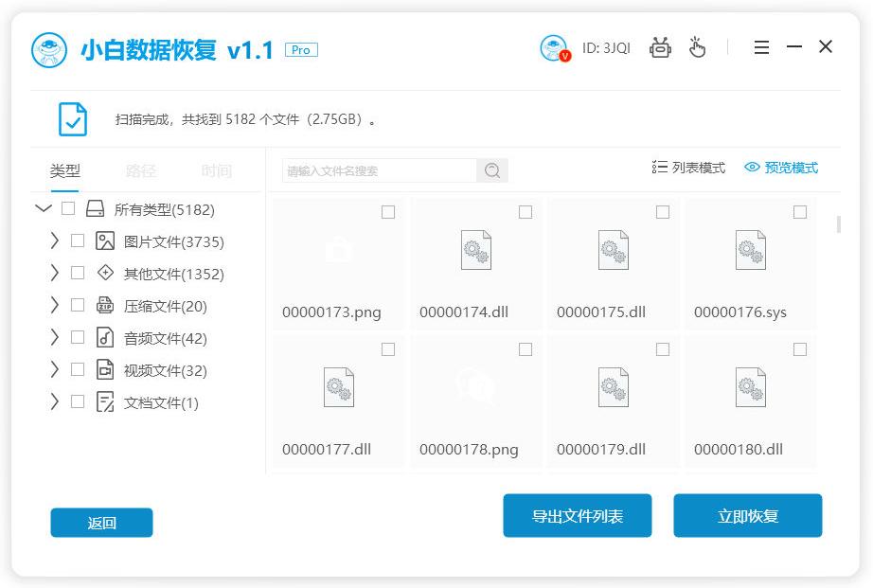Click the filename search input field
This screenshot has width=873, height=588.
(x=379, y=170)
